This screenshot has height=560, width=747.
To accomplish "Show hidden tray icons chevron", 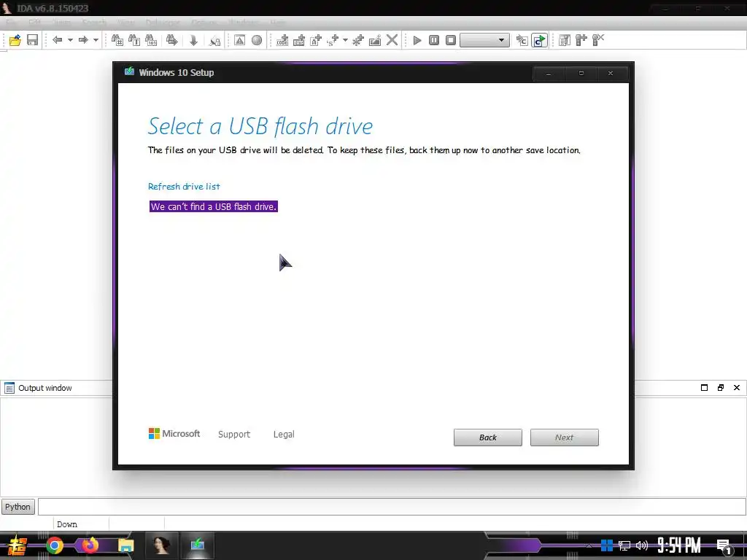I will (589, 545).
